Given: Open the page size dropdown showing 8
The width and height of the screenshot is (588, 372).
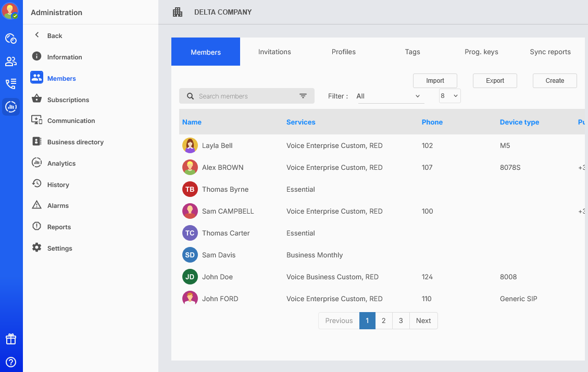Looking at the screenshot, I should click(449, 96).
